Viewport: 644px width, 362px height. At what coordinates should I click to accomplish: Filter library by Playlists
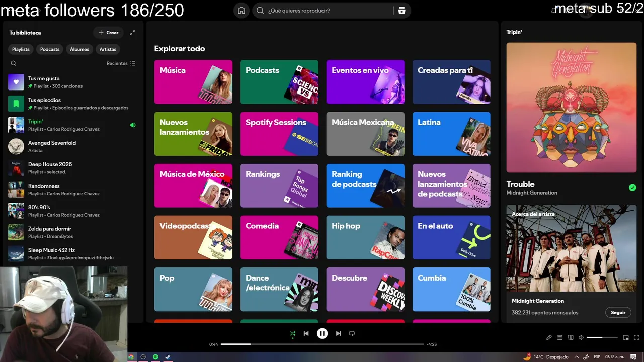(21, 49)
